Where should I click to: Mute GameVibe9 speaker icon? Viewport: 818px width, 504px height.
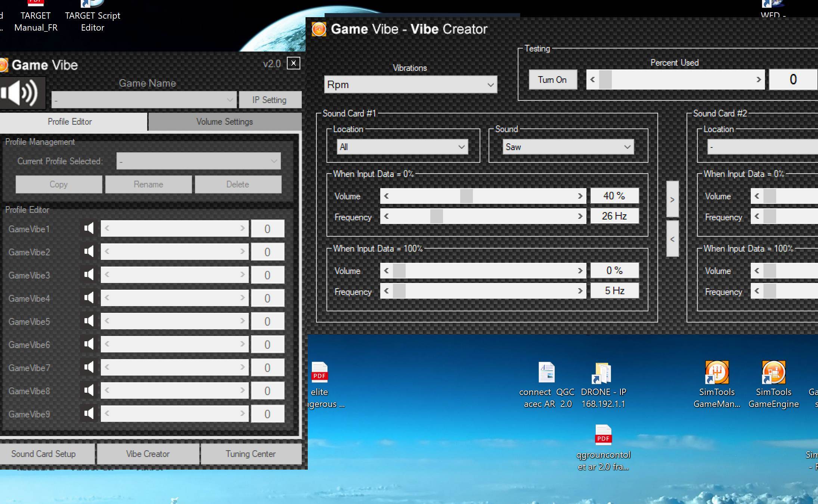89,414
